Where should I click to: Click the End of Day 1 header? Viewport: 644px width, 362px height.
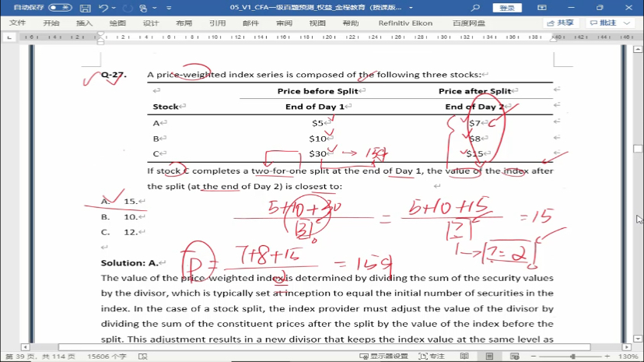tap(315, 107)
